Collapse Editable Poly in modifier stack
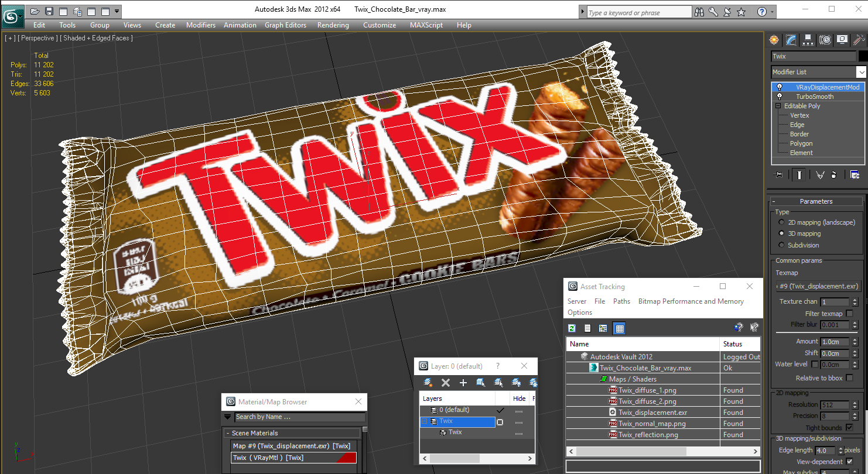Image resolution: width=868 pixels, height=474 pixels. pos(778,106)
